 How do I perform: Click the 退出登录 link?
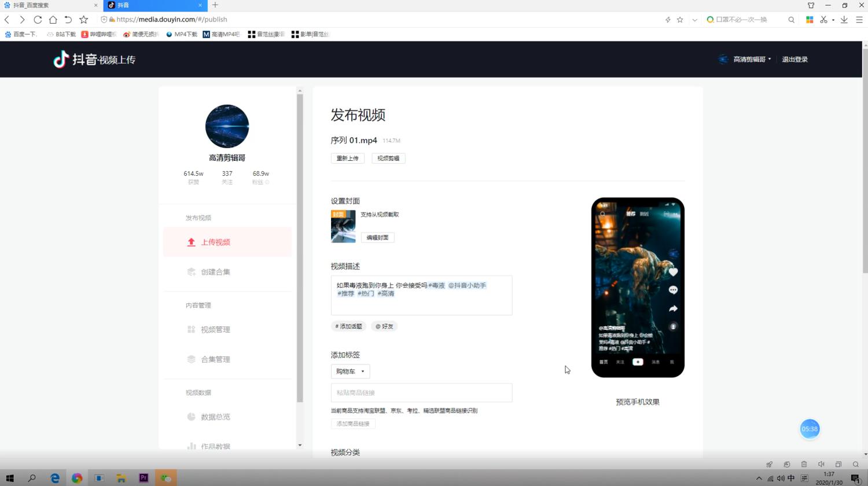tap(795, 59)
